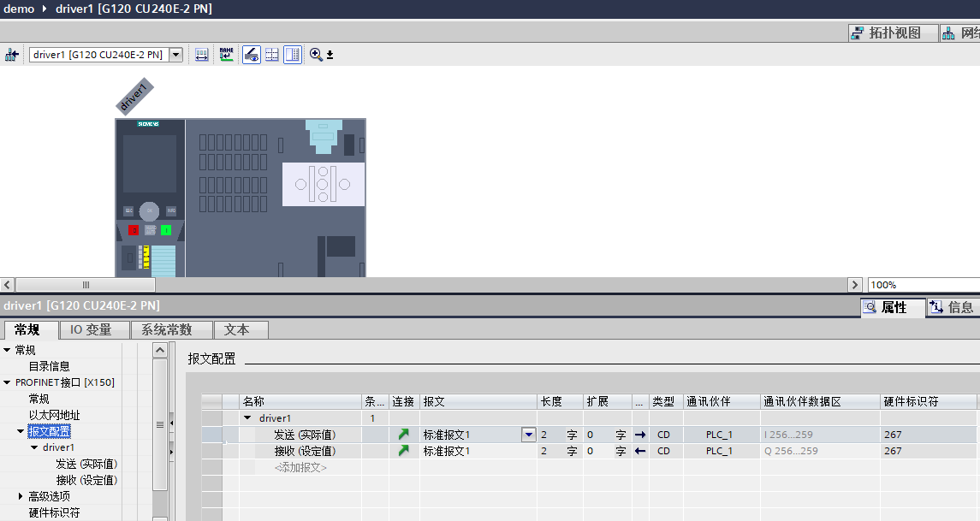The width and height of the screenshot is (980, 521).
Task: Toggle the page break grid icon
Action: point(272,55)
